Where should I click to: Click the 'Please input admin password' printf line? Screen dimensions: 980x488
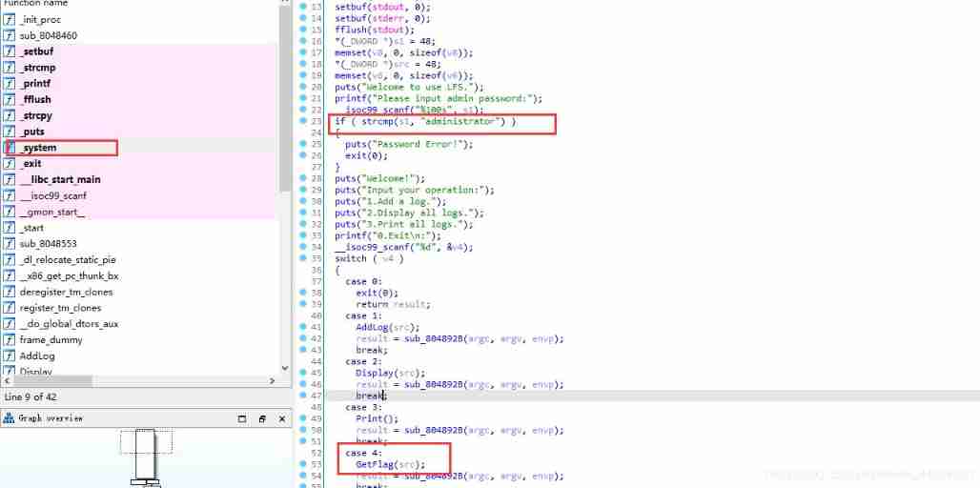click(439, 98)
